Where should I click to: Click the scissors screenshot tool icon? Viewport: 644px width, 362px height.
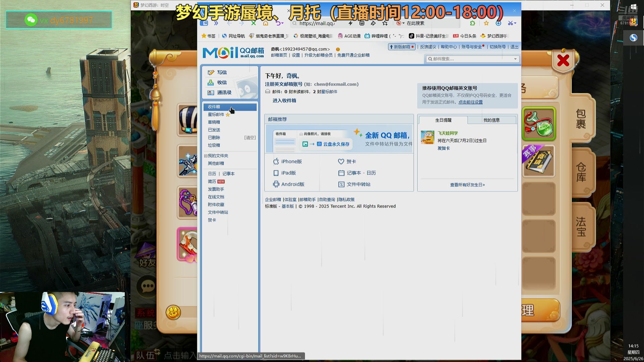[511, 23]
